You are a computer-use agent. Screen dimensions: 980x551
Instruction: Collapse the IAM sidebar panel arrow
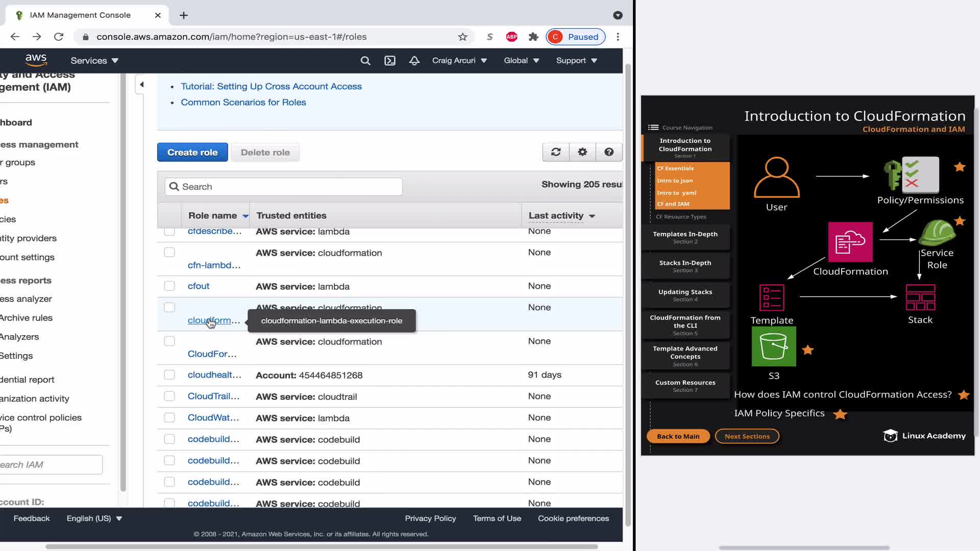(142, 85)
